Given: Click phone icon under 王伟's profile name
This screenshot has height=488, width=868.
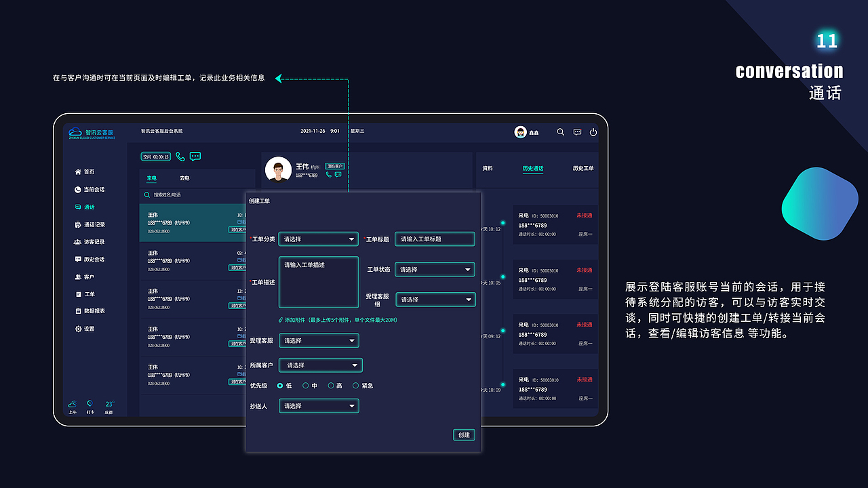Looking at the screenshot, I should click(329, 174).
